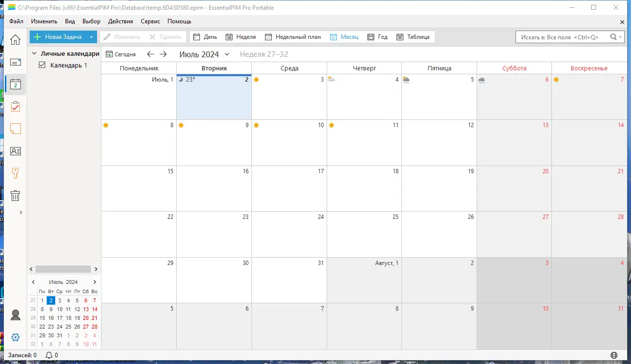The image size is (631, 364).
Task: Switch to Таблица view
Action: tap(413, 37)
